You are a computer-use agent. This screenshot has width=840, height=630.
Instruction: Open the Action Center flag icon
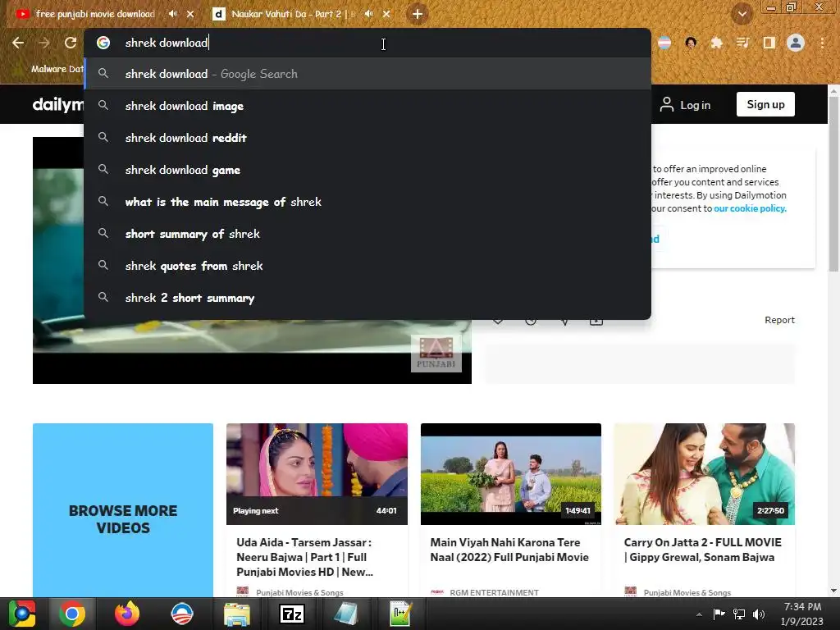[x=719, y=614]
